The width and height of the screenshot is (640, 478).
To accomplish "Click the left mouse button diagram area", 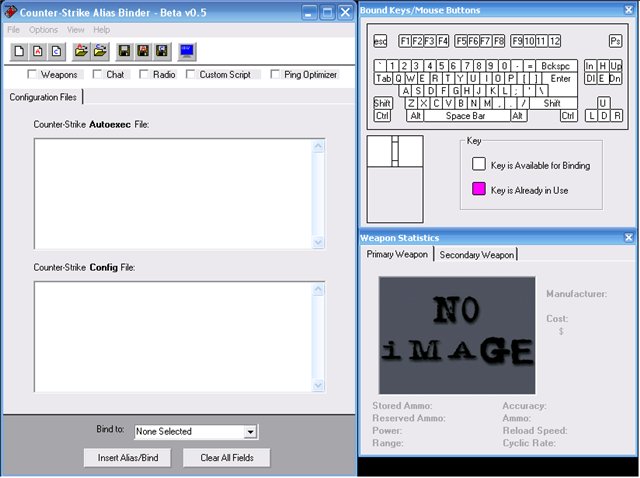I will point(379,151).
